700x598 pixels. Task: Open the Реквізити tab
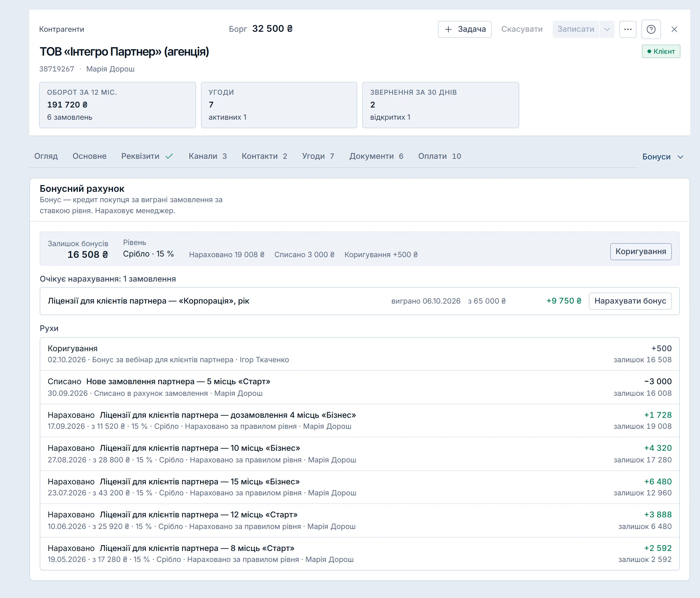click(147, 156)
